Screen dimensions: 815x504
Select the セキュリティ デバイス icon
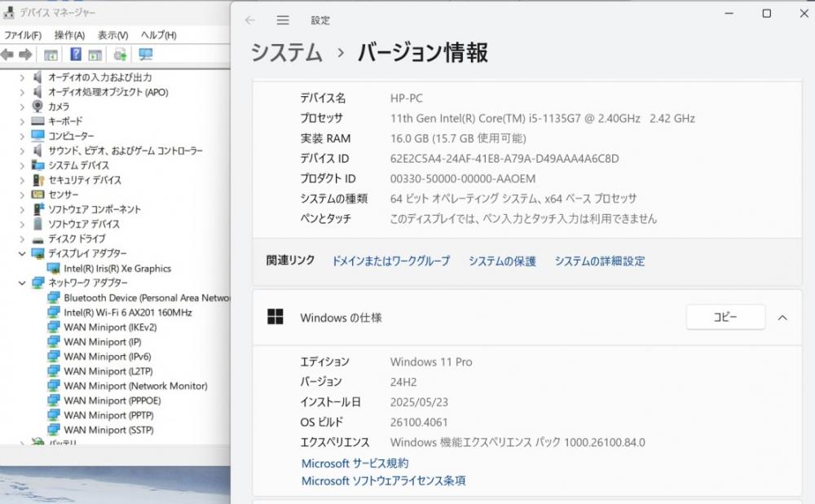[x=38, y=180]
